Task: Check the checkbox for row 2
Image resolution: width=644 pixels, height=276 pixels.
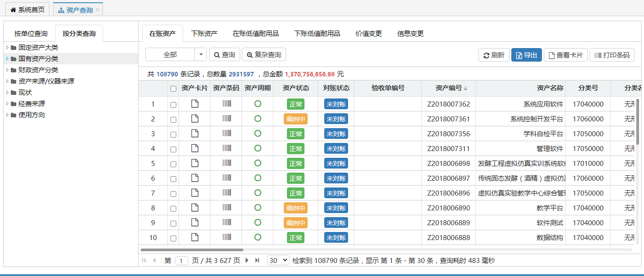Action: point(173,120)
